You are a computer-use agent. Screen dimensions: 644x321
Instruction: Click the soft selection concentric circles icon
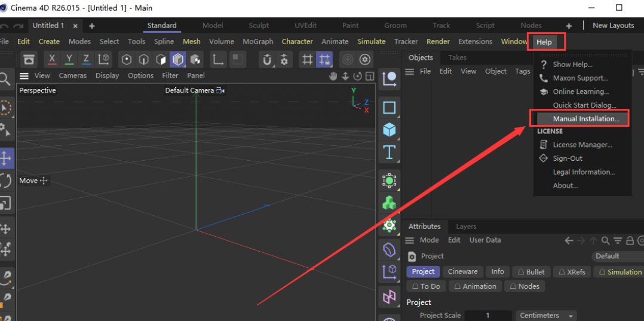[x=348, y=60]
